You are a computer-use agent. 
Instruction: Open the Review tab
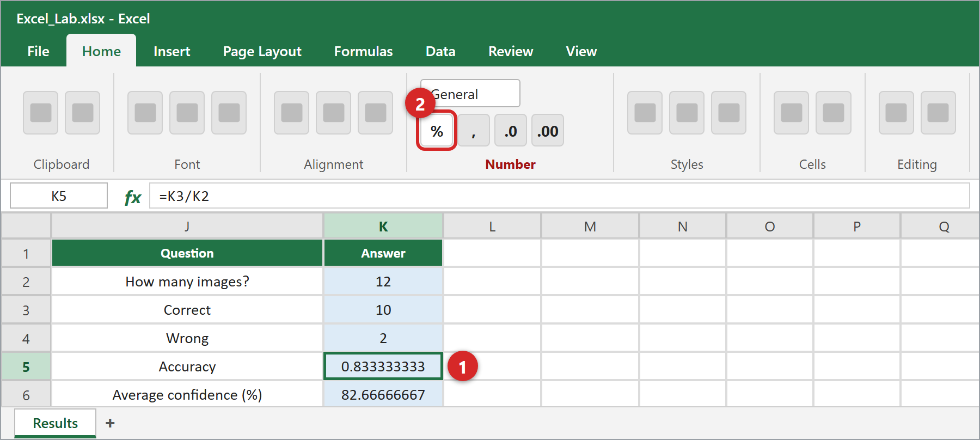click(x=511, y=51)
